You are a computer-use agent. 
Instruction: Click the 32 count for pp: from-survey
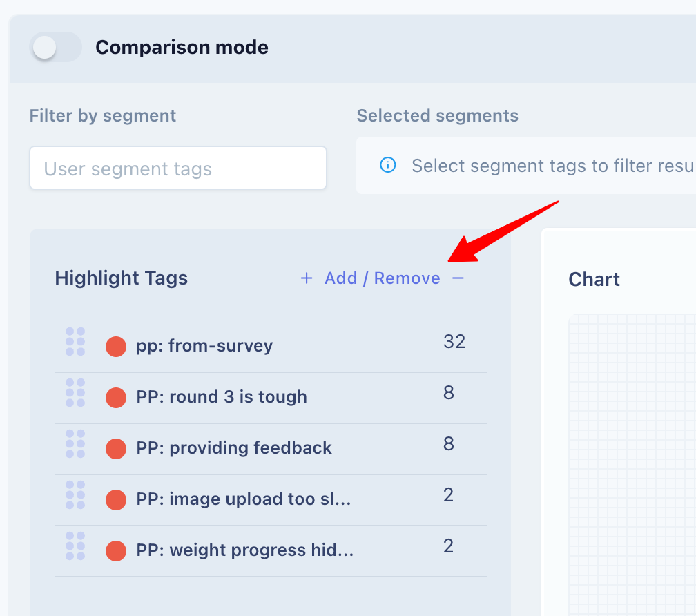pos(454,342)
